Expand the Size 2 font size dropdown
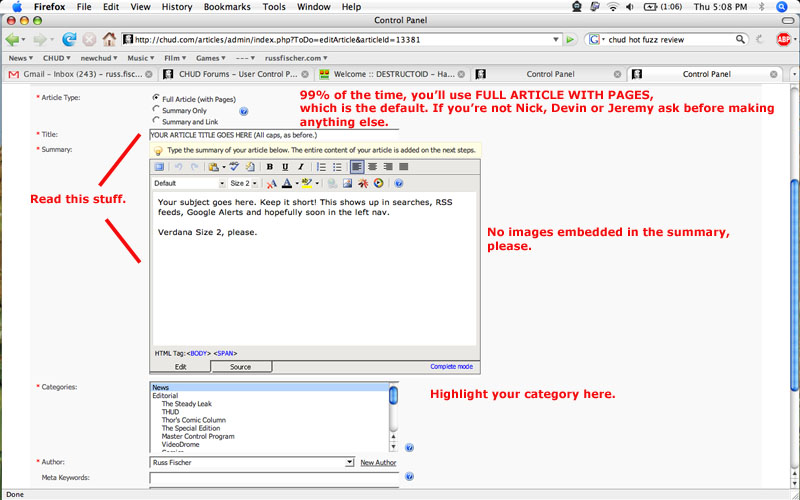800x500 pixels. [243, 184]
